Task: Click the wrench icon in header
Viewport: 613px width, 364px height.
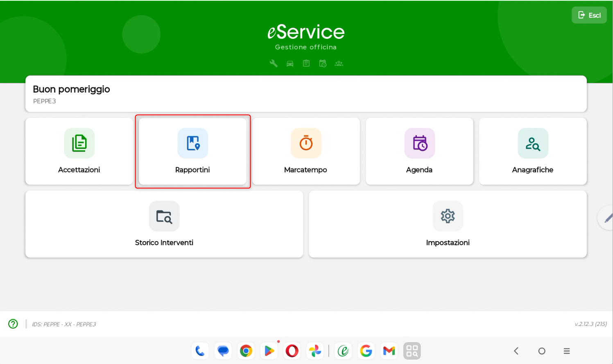Action: pos(274,63)
